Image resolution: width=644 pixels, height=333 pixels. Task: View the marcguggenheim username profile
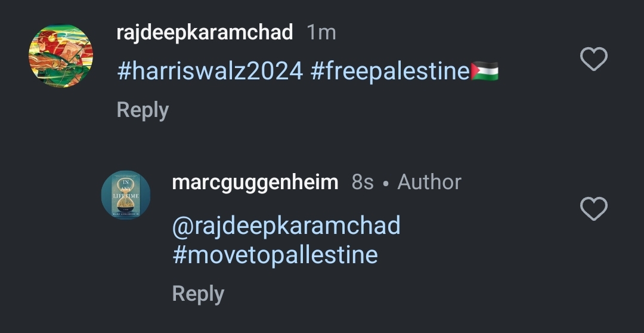pos(255,182)
